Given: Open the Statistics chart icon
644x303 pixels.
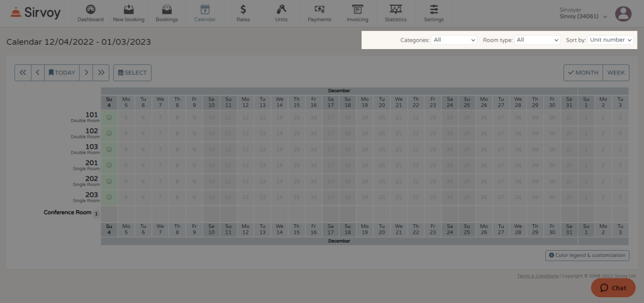Looking at the screenshot, I should pyautogui.click(x=396, y=10).
